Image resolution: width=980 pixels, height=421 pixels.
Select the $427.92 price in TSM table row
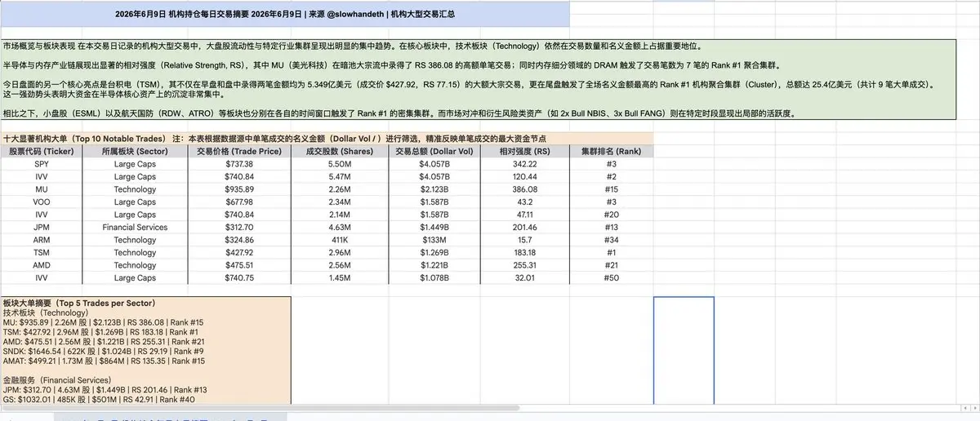click(x=239, y=252)
